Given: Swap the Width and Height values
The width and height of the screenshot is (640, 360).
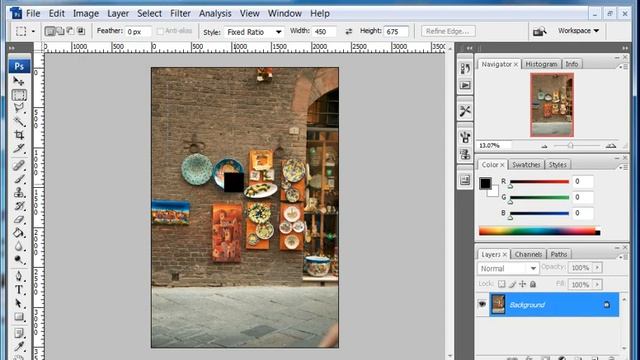Looking at the screenshot, I should point(349,31).
